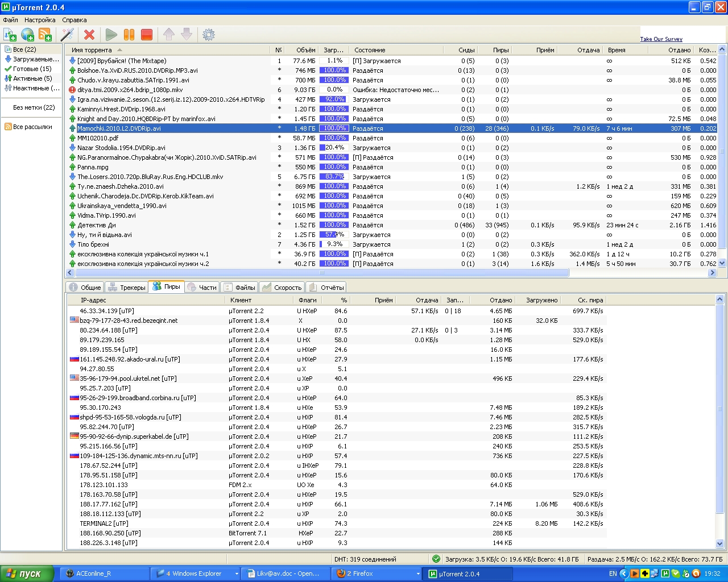Click the Add Torrent from URL icon

click(x=27, y=35)
